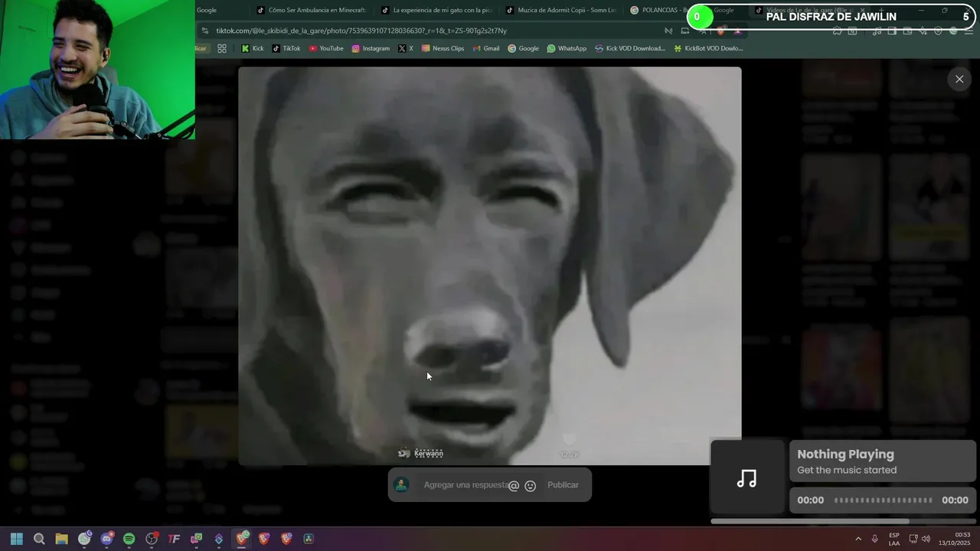This screenshot has width=980, height=551.
Task: Open the X bookmark
Action: click(x=406, y=48)
